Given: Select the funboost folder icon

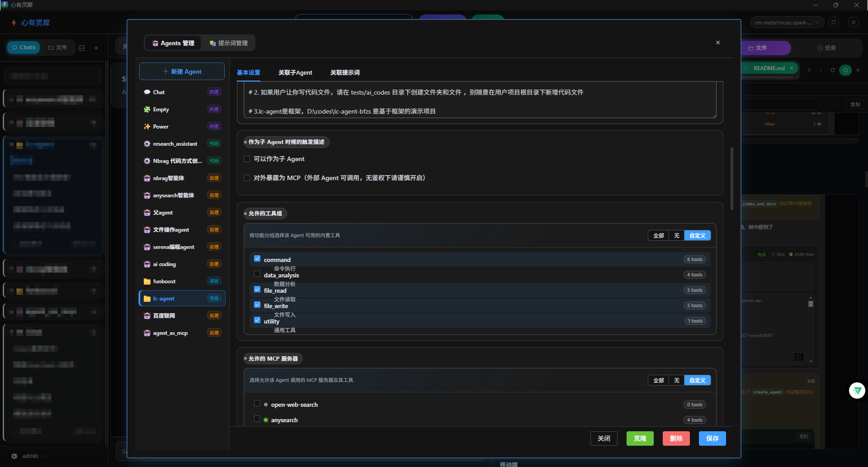Looking at the screenshot, I should coord(147,281).
